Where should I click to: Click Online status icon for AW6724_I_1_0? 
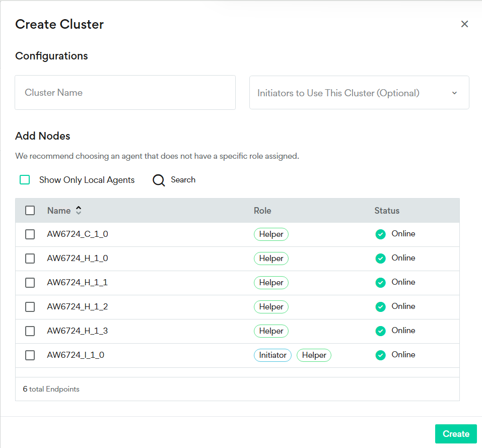[x=381, y=355]
